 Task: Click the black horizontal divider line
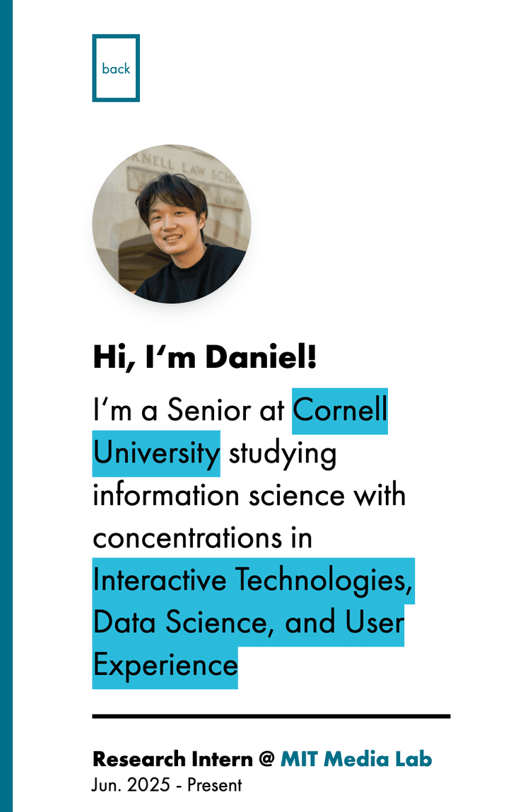coord(271,717)
